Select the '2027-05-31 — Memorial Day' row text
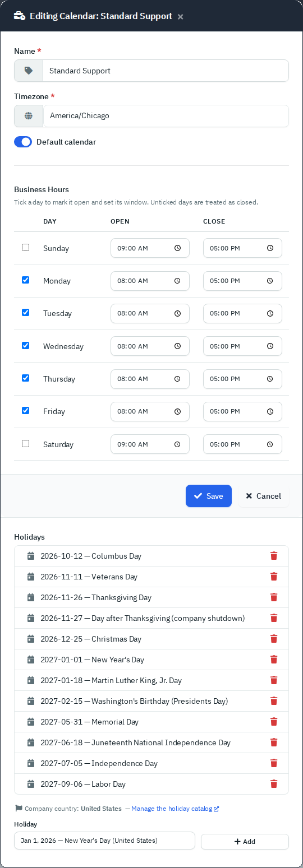 (x=90, y=722)
